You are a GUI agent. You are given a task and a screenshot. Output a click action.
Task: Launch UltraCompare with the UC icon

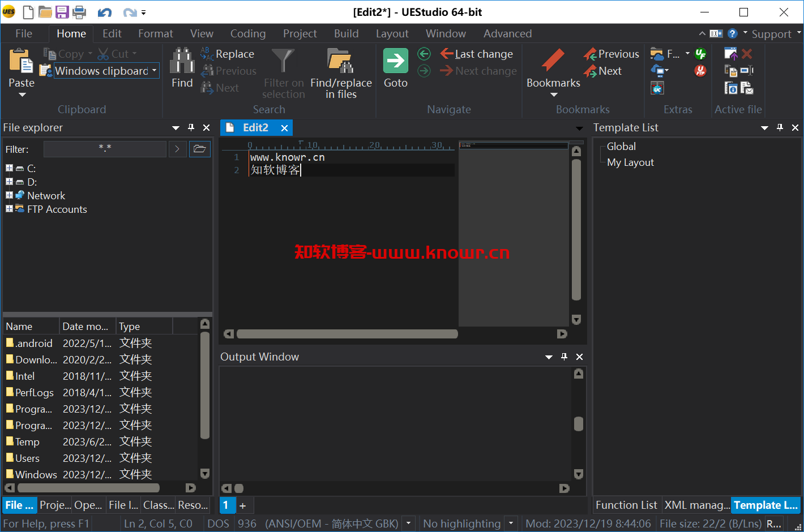(x=657, y=88)
